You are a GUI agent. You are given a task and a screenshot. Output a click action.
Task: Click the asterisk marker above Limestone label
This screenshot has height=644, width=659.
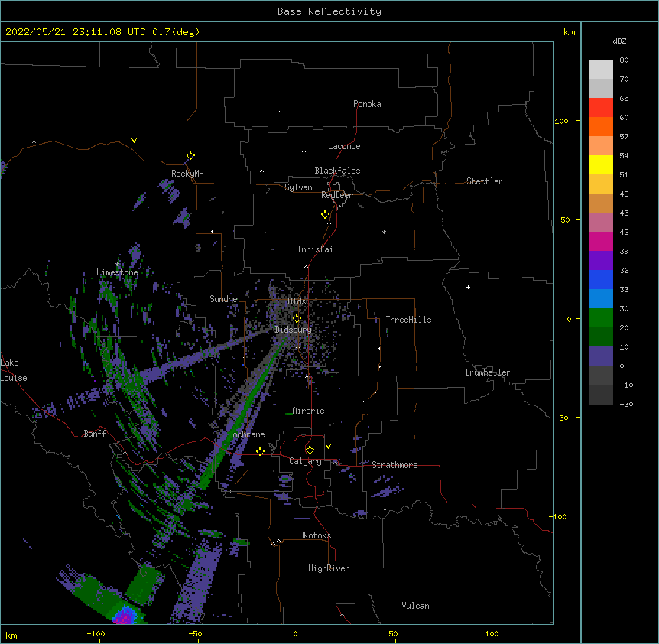[x=118, y=265]
